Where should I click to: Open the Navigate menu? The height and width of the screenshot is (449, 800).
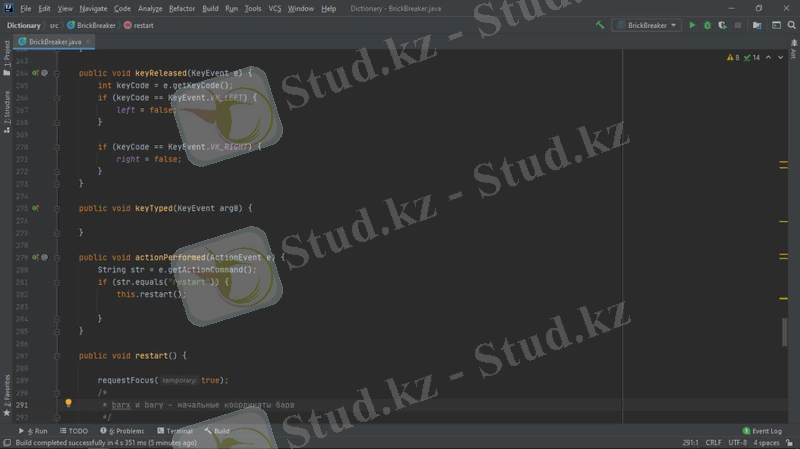tap(93, 9)
